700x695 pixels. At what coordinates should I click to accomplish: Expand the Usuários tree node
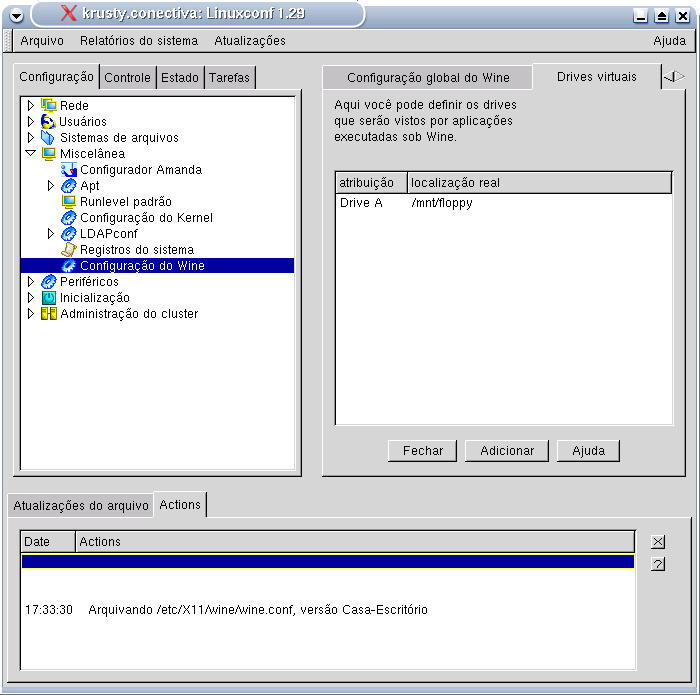(30, 121)
